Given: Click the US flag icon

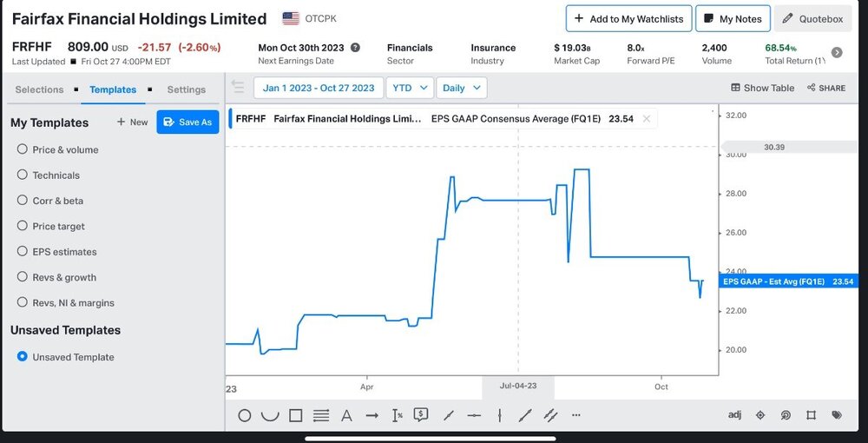Looking at the screenshot, I should (291, 19).
